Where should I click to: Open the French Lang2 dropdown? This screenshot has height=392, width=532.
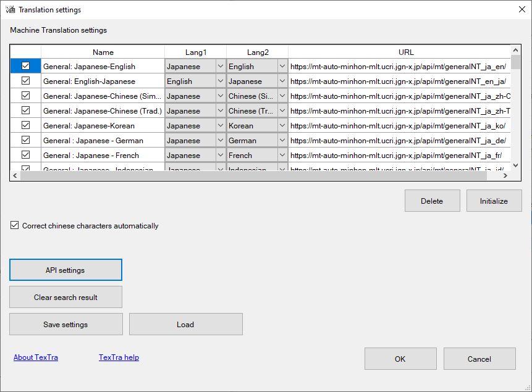point(282,155)
